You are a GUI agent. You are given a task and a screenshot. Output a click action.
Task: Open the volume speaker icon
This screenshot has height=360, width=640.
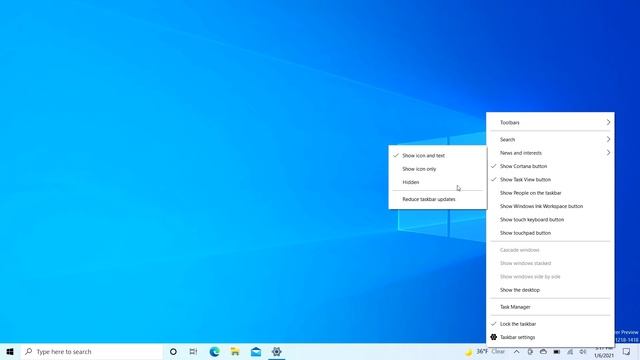tap(583, 351)
